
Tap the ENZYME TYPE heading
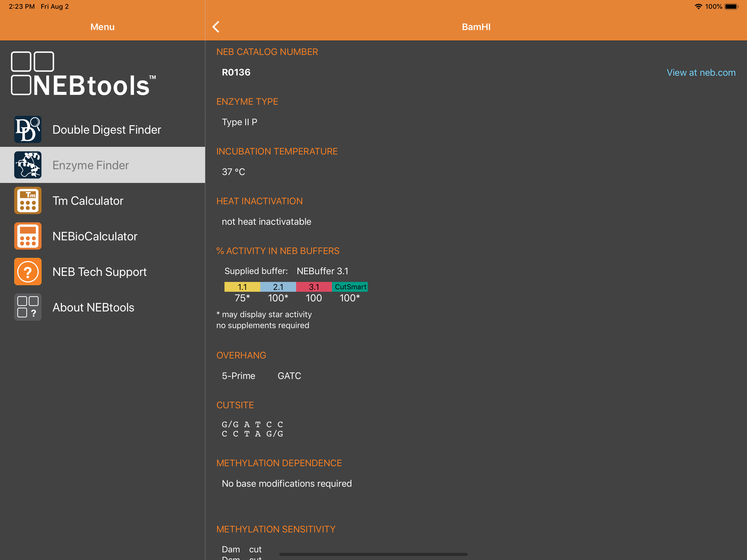coord(247,101)
